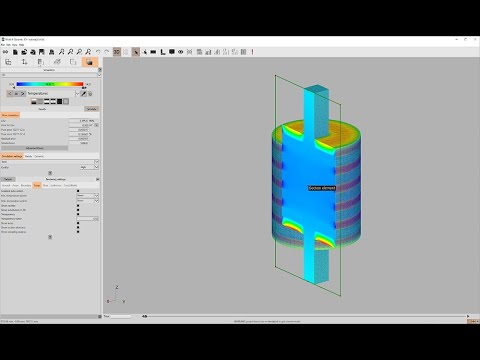Click the last chart icon before exclamation mark

(x=244, y=52)
